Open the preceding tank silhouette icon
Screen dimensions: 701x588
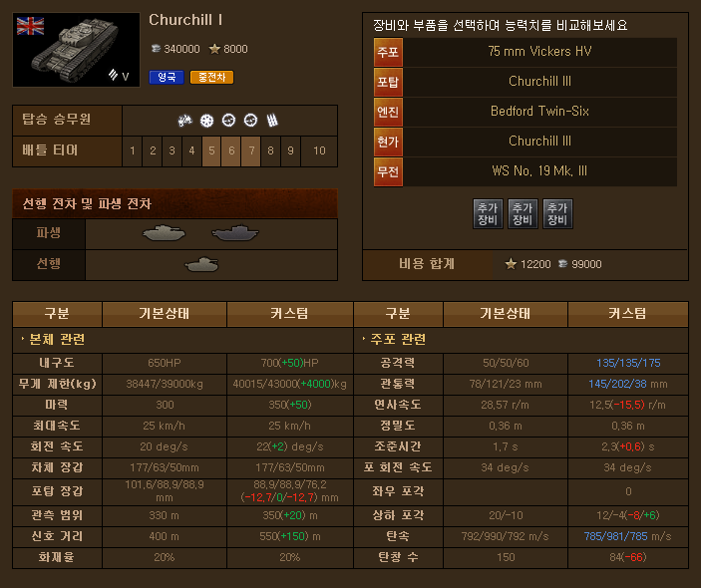click(x=202, y=264)
